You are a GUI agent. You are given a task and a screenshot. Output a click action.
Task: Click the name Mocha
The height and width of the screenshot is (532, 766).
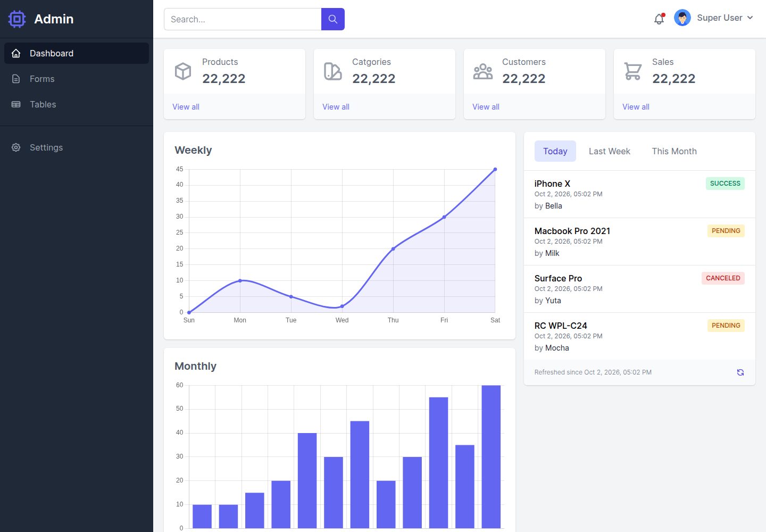(x=557, y=348)
